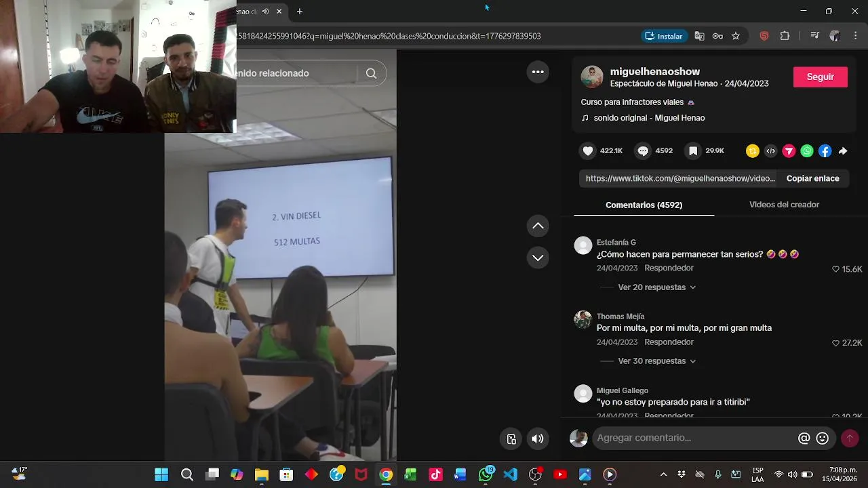This screenshot has width=868, height=488.
Task: Open WhatsApp from the taskbar
Action: tap(486, 474)
